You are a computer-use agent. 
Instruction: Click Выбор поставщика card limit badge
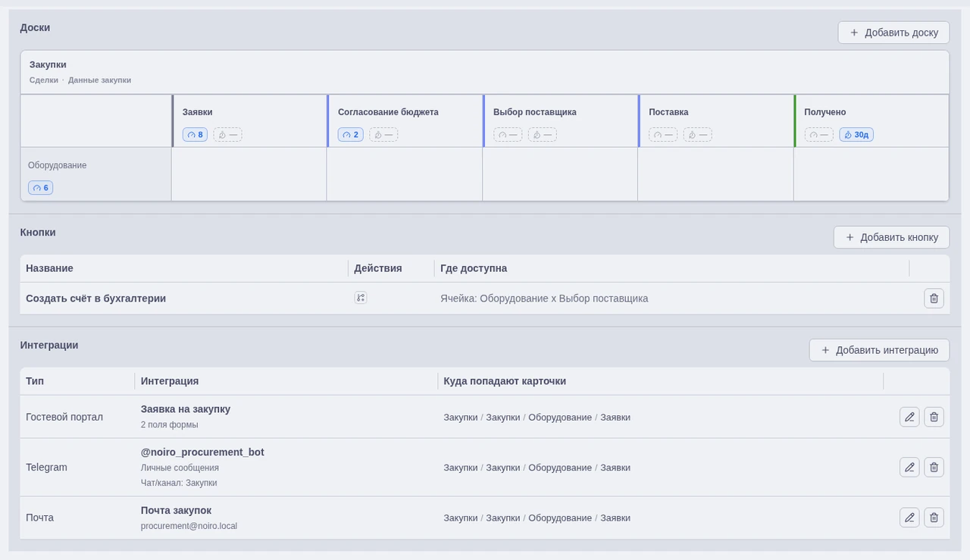(x=508, y=135)
